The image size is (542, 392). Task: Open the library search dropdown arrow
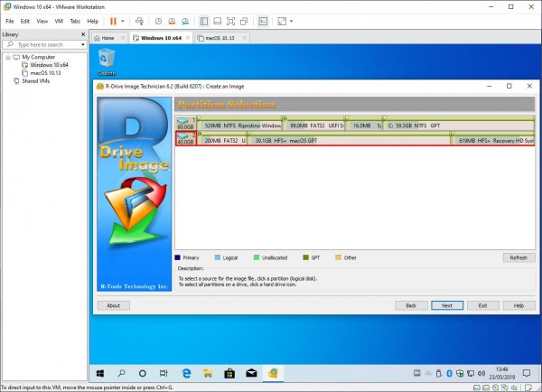[x=83, y=44]
